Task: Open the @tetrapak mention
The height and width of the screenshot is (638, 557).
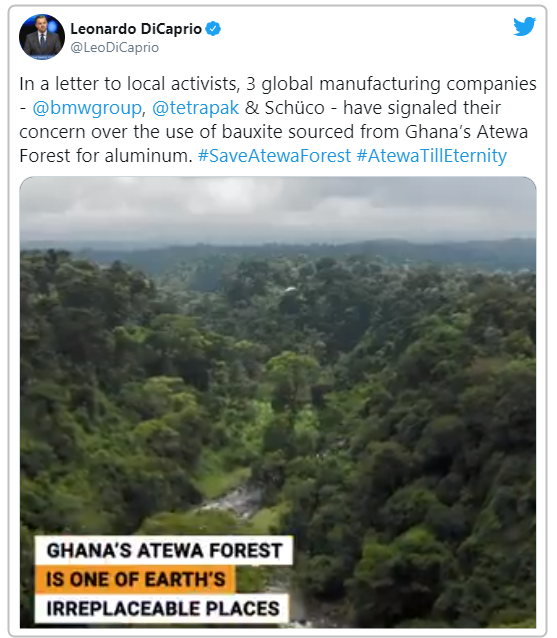Action: [x=195, y=108]
